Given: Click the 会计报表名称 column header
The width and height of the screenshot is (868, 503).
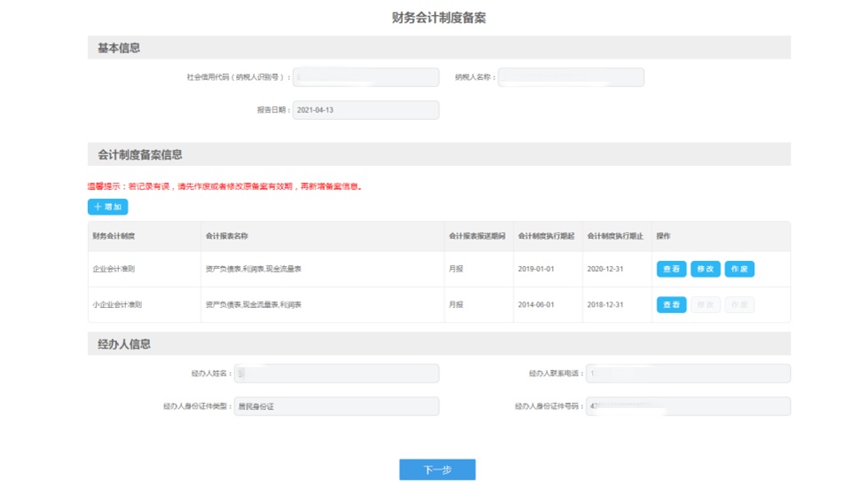Looking at the screenshot, I should click(x=227, y=236).
